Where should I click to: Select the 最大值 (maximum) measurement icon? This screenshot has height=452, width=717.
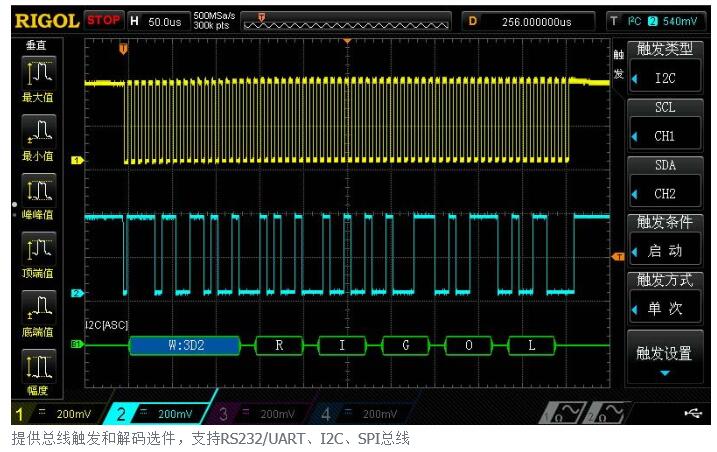(x=38, y=73)
